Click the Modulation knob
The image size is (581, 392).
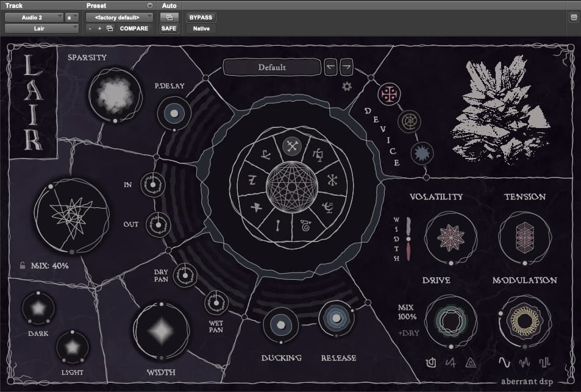(x=525, y=321)
